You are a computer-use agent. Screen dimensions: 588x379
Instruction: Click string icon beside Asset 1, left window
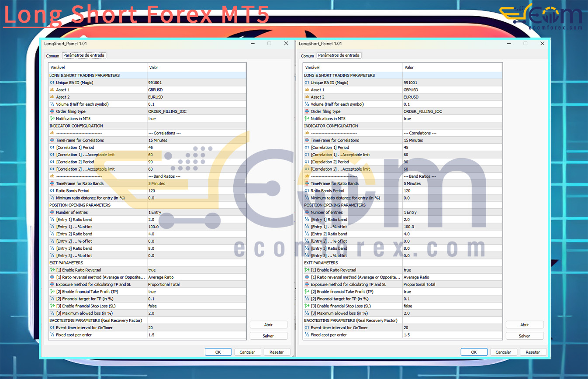click(52, 90)
